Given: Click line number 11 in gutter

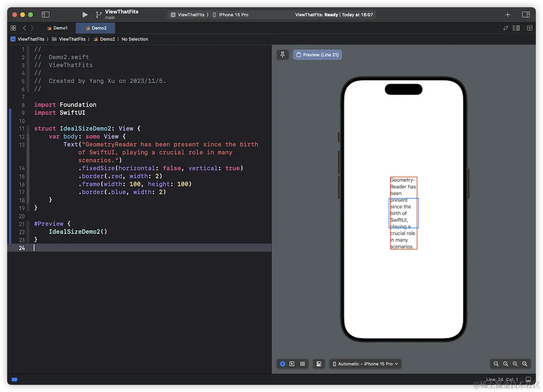Looking at the screenshot, I should (x=22, y=129).
